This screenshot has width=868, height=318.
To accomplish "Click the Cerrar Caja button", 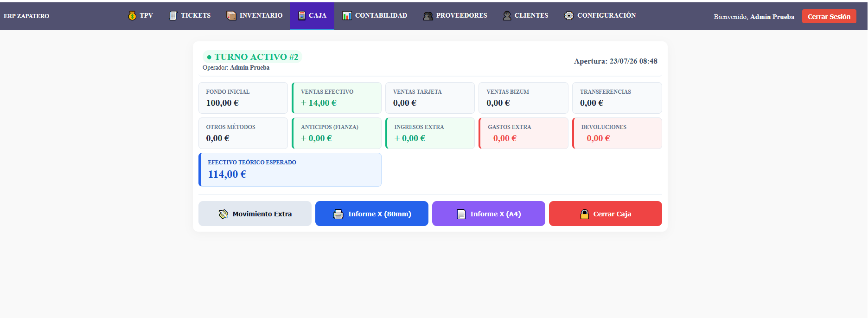I will [x=606, y=214].
